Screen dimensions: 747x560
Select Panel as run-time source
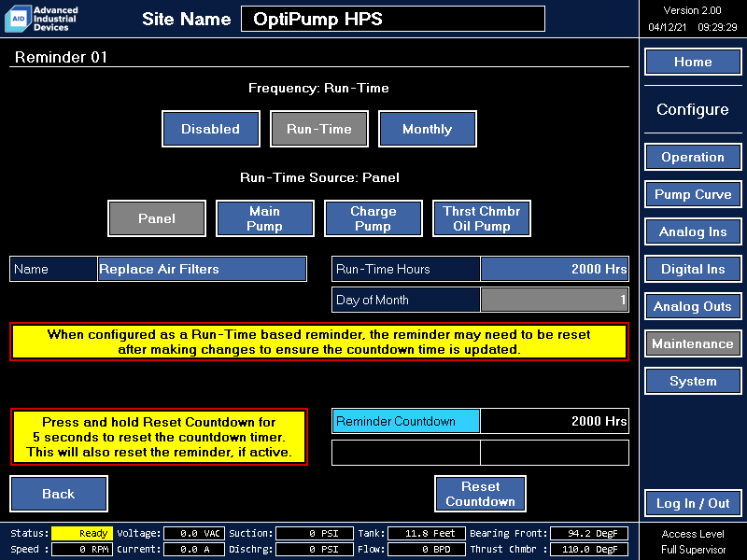pos(157,218)
